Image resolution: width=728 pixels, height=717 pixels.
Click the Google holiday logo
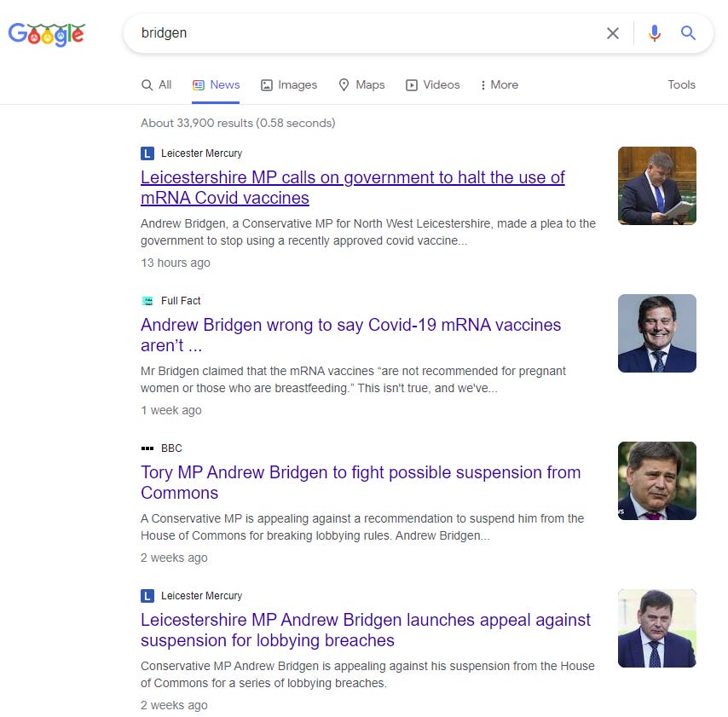point(46,34)
